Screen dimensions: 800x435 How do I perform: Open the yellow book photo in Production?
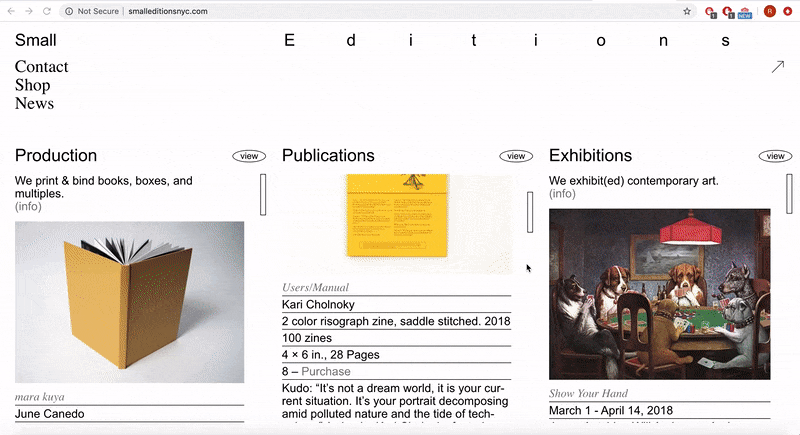click(x=130, y=302)
